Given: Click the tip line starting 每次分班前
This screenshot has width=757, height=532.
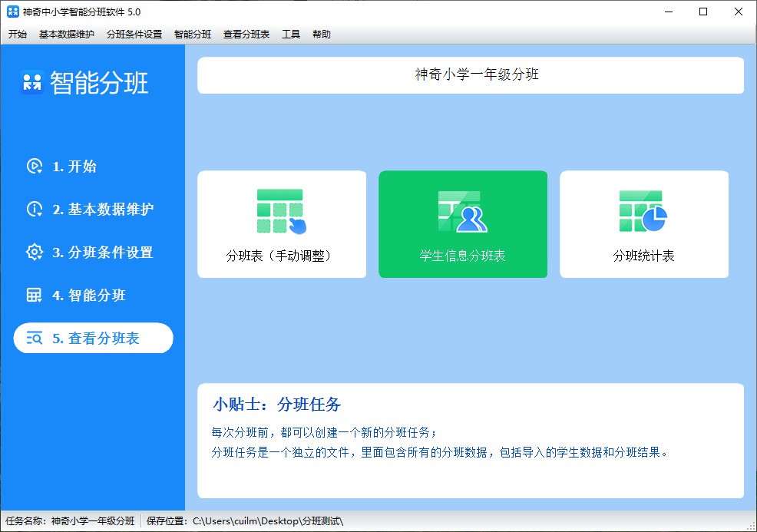Looking at the screenshot, I should point(324,432).
